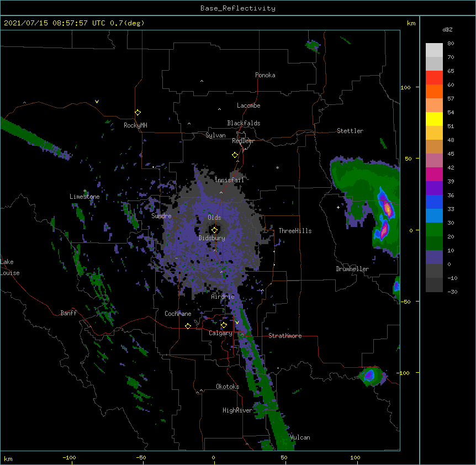Select the bright green 20–30 dBZ legend swatch

point(434,230)
